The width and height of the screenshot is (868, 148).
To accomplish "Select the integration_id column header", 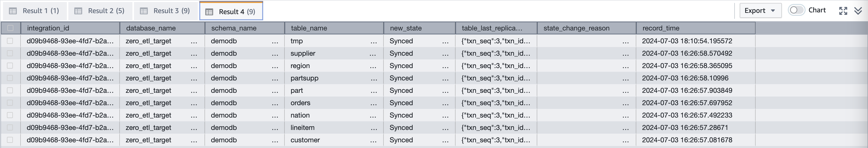I will (49, 28).
